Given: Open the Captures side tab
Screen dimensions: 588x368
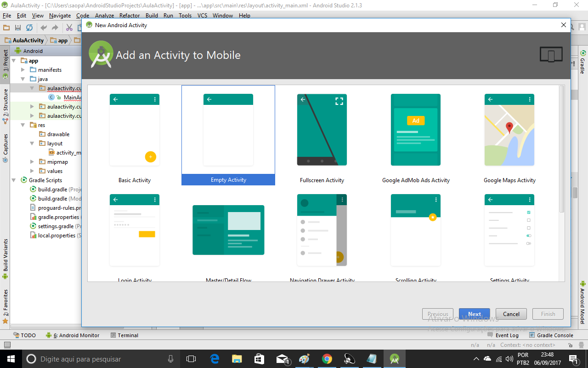Looking at the screenshot, I should (x=5, y=148).
